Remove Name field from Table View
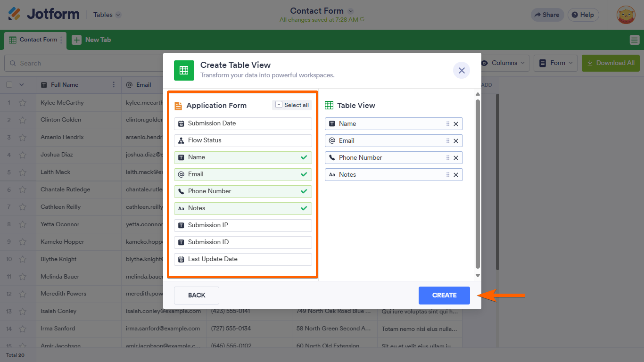644x362 pixels. click(456, 124)
